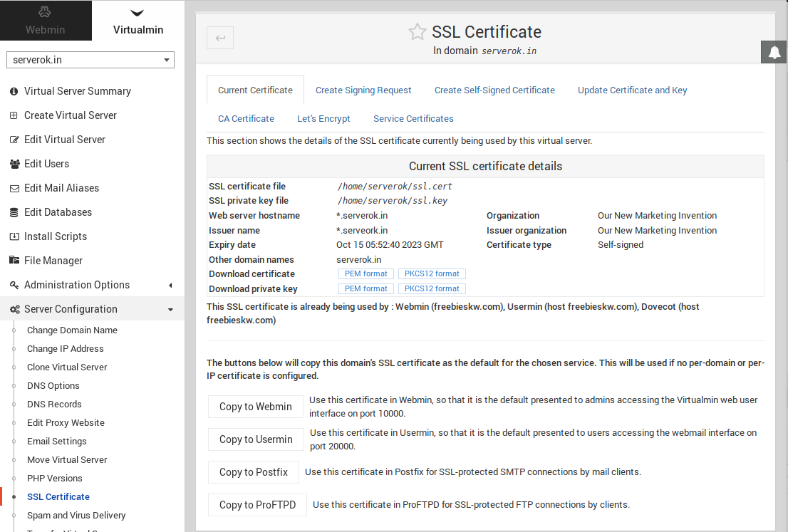Select the Edit Databases sidebar icon

point(13,212)
